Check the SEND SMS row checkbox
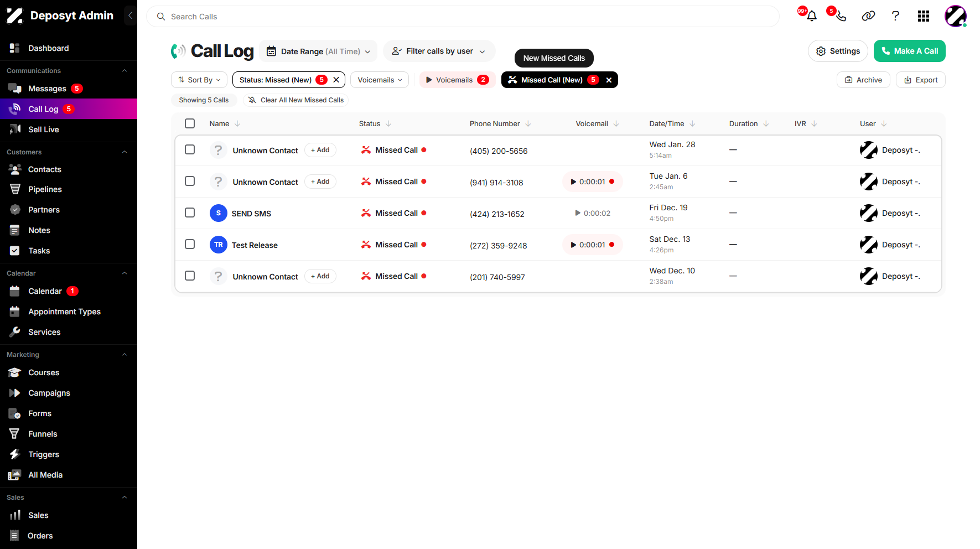Image resolution: width=980 pixels, height=549 pixels. [x=190, y=213]
